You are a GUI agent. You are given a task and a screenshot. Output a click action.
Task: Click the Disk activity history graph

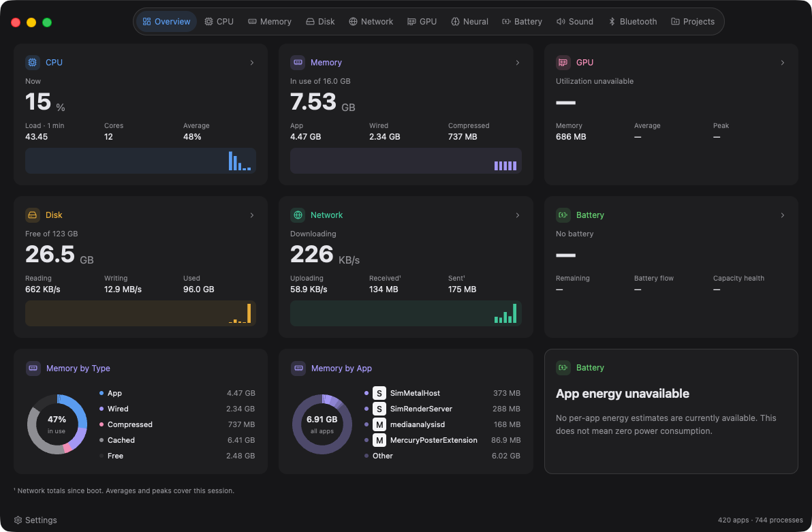click(140, 313)
